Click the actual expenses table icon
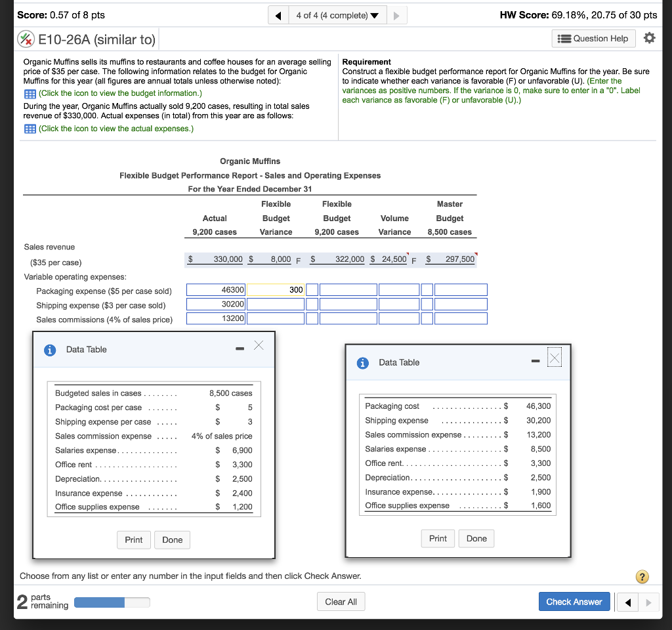This screenshot has width=672, height=630. (30, 129)
